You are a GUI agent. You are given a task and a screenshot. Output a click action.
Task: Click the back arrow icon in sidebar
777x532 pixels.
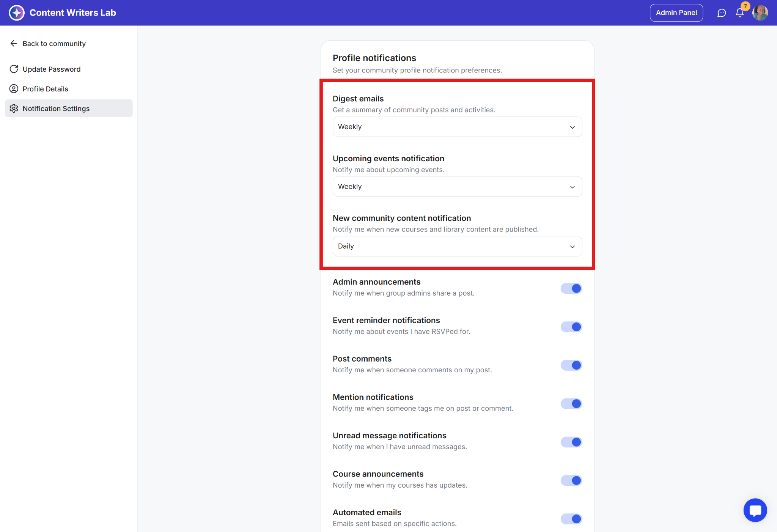click(14, 44)
